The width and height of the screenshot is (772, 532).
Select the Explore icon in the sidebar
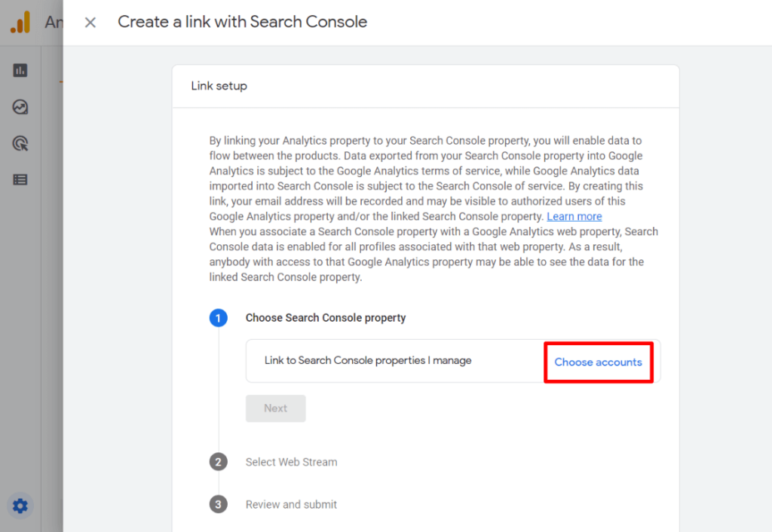pyautogui.click(x=20, y=106)
